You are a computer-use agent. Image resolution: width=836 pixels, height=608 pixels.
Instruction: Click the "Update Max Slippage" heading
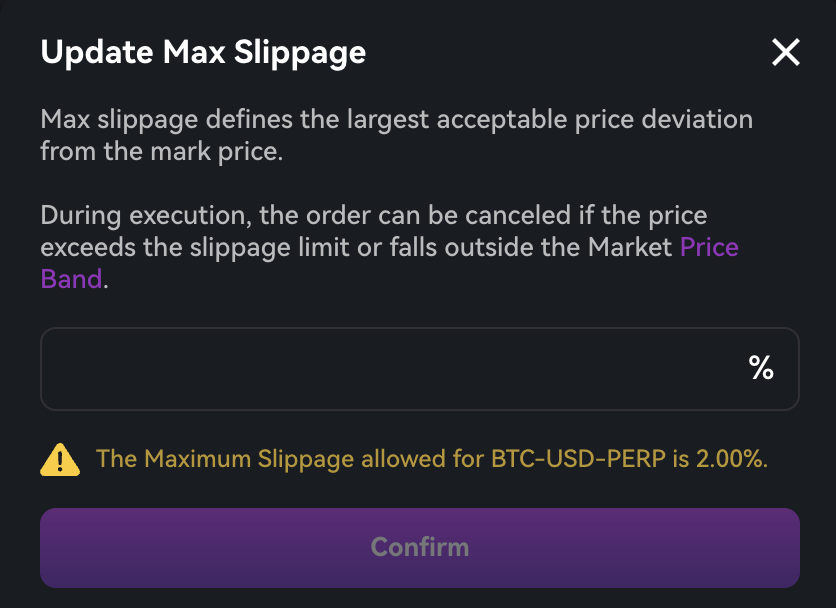(203, 52)
